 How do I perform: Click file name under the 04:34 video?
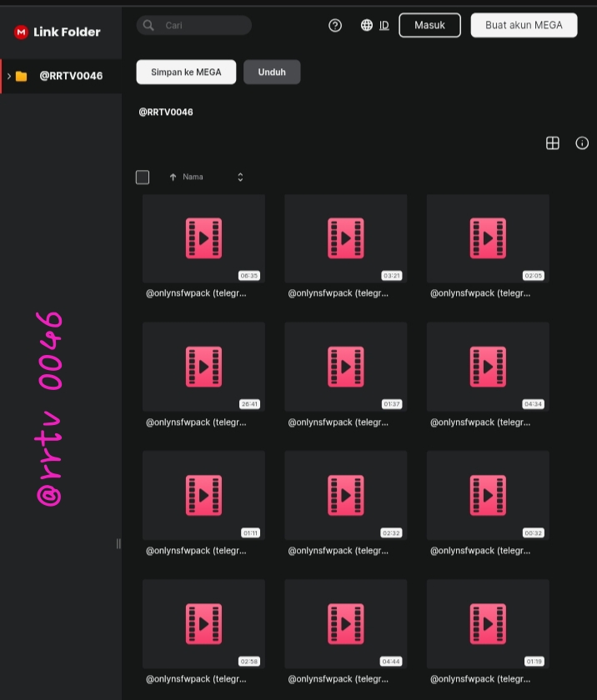pos(480,422)
